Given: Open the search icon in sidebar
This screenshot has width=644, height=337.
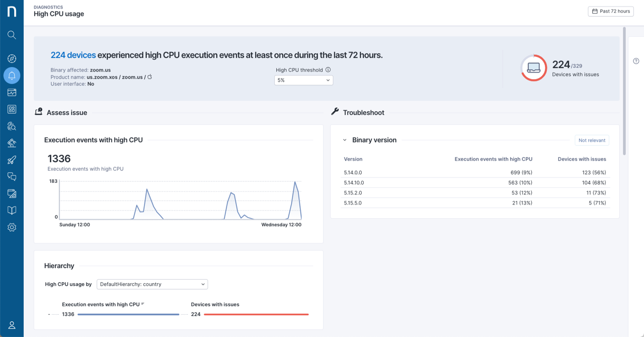Looking at the screenshot, I should click(x=12, y=35).
